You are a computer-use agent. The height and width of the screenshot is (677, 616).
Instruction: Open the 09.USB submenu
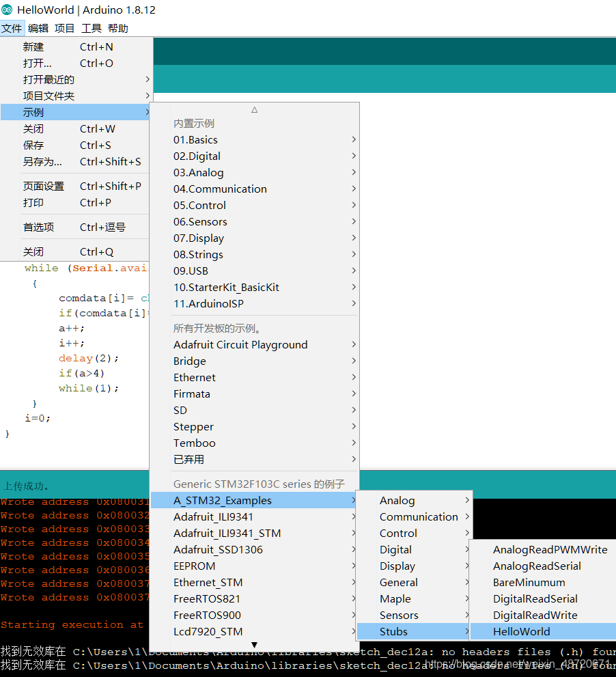[x=255, y=271]
